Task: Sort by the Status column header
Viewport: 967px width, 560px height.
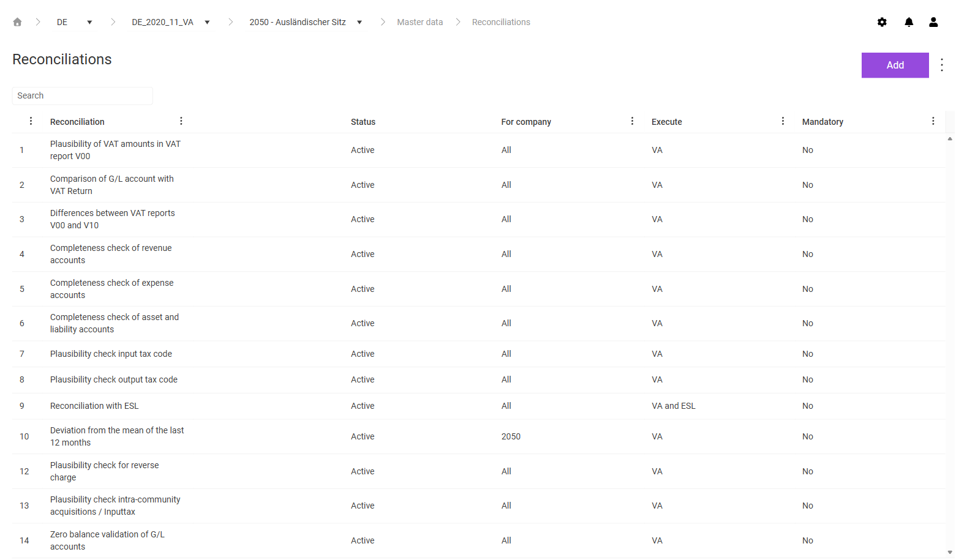Action: (x=363, y=122)
